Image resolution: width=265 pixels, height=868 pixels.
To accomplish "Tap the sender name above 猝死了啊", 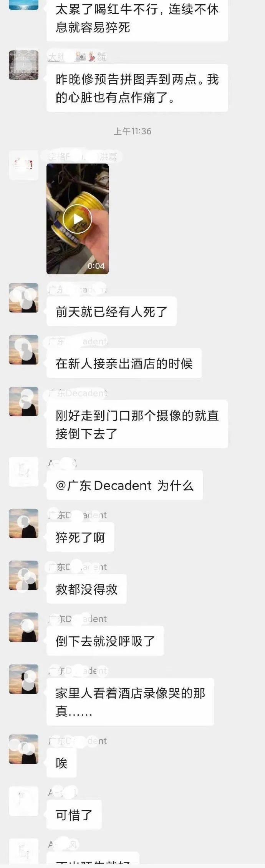I will click(78, 515).
